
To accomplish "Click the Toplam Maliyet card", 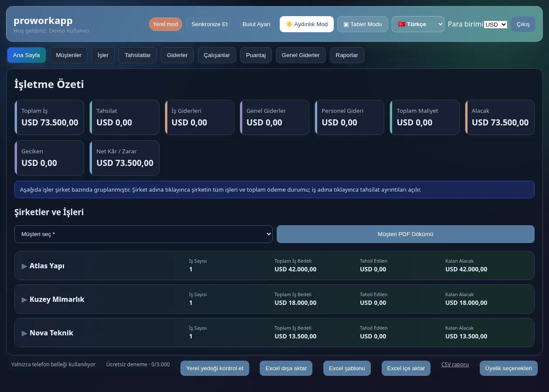I will tap(425, 118).
